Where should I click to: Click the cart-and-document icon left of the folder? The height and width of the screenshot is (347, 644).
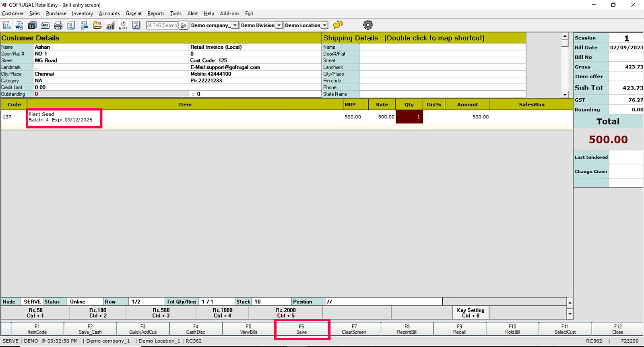85,25
